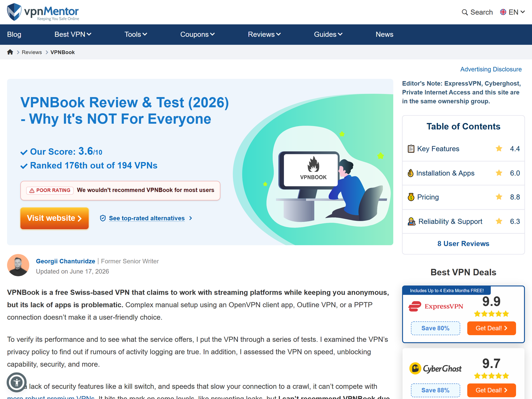The width and height of the screenshot is (532, 399).
Task: Open the Blog menu item
Action: [14, 34]
